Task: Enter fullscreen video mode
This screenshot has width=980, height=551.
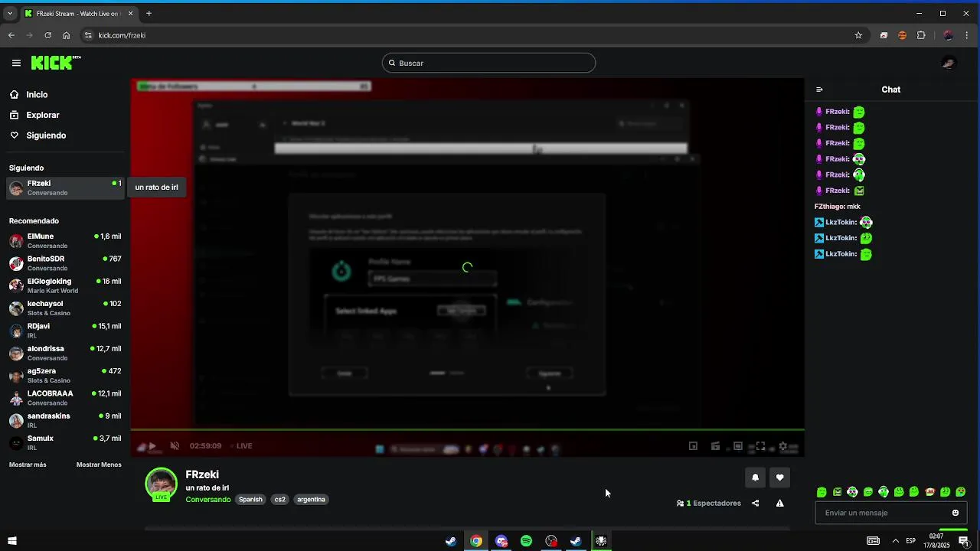Action: tap(760, 446)
